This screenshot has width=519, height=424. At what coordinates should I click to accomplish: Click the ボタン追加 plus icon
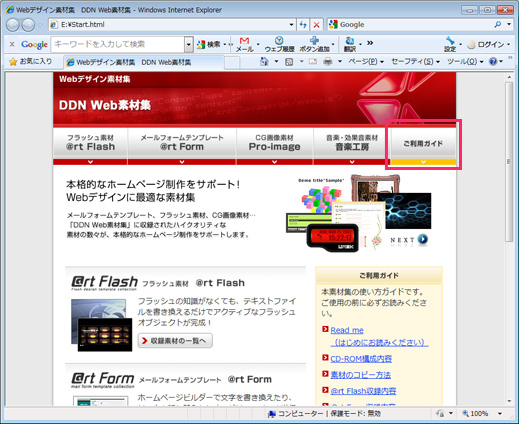click(x=314, y=44)
